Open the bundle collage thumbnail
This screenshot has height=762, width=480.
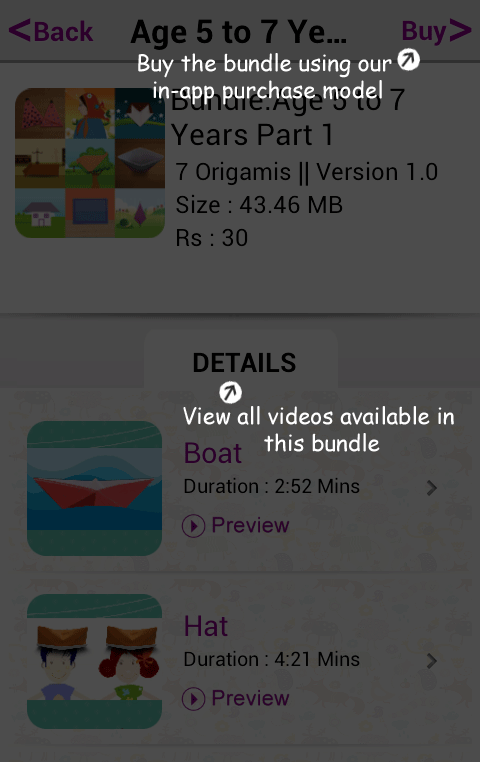90,163
